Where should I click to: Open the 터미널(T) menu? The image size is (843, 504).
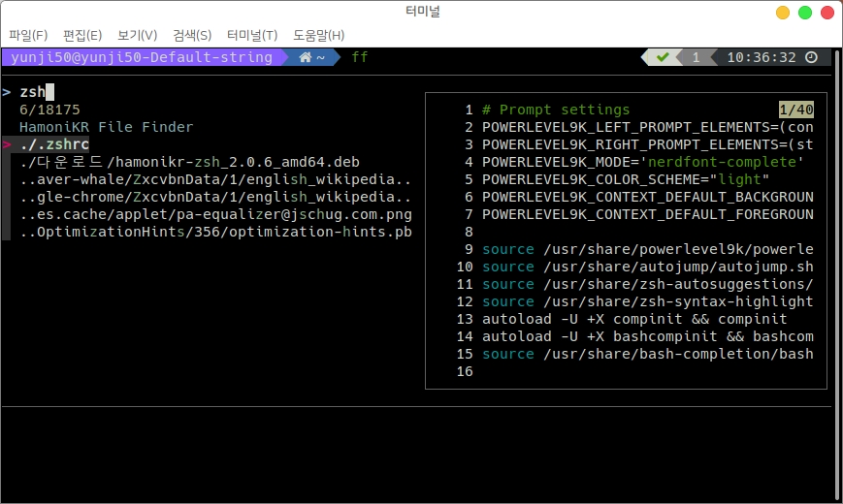[251, 35]
